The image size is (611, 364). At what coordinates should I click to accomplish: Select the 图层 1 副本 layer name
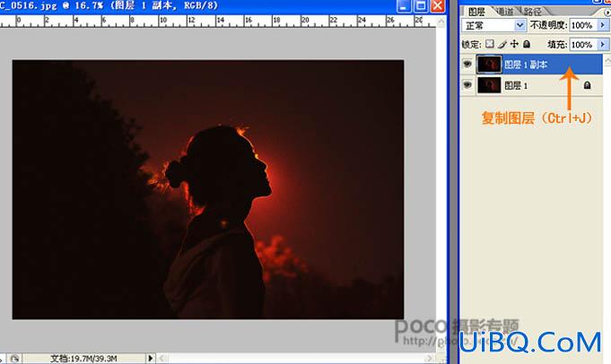[x=526, y=65]
